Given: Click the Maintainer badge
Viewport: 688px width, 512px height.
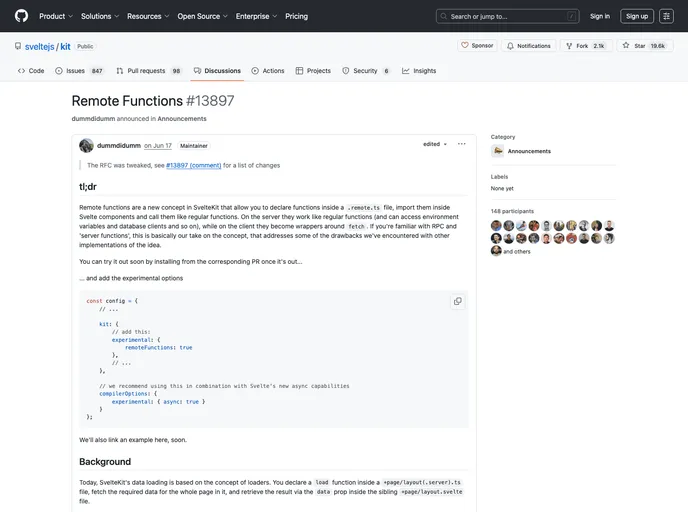Looking at the screenshot, I should coord(194,146).
